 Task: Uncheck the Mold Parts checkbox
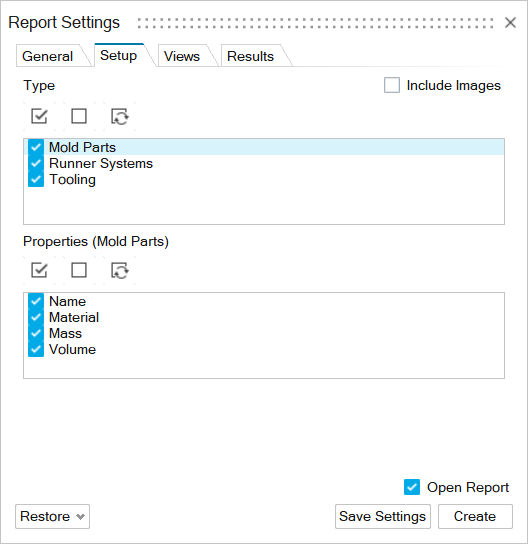tap(36, 147)
